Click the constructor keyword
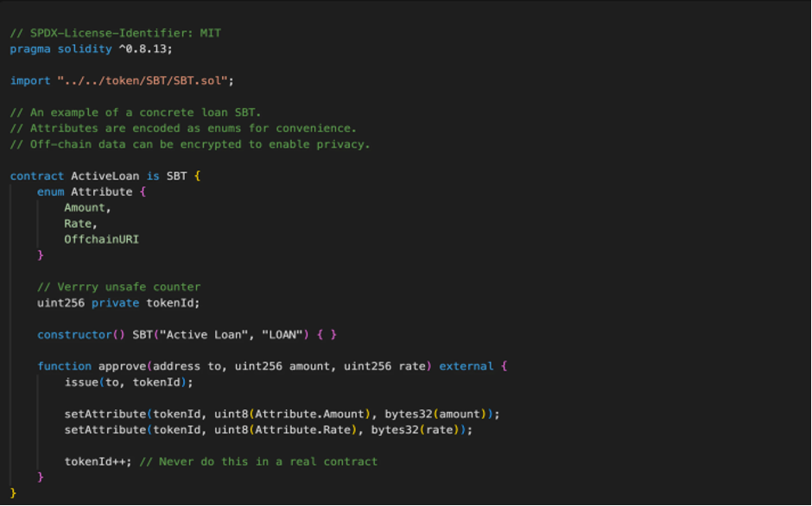 (74, 334)
